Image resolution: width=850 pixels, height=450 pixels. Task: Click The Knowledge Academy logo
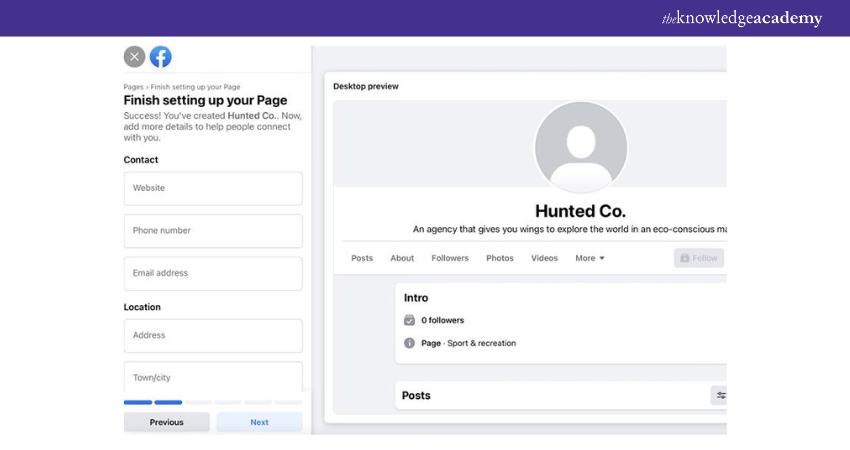point(741,18)
